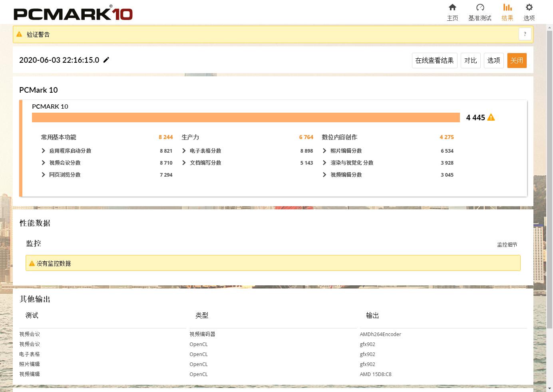Click the scrollbar down arrow
The image size is (553, 392).
pyautogui.click(x=549, y=388)
